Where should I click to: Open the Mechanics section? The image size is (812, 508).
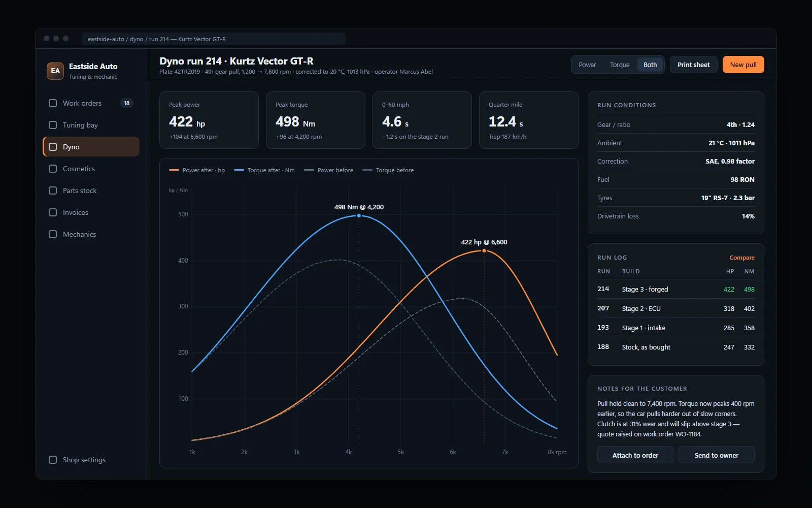tap(91, 234)
